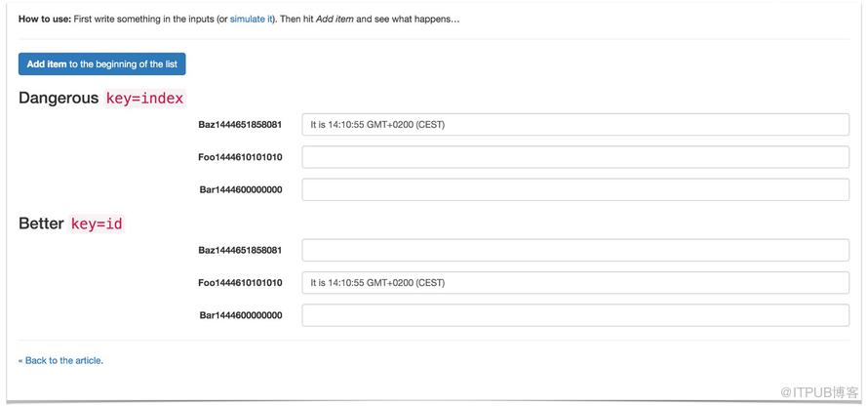Focus Baz1444651858081 input under Better key=id
The image size is (868, 407).
tap(575, 250)
